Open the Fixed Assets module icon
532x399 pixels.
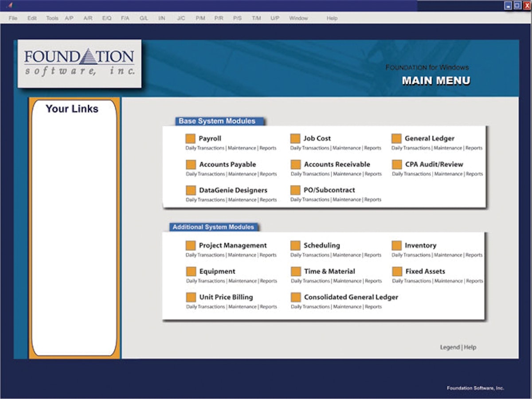pyautogui.click(x=397, y=271)
